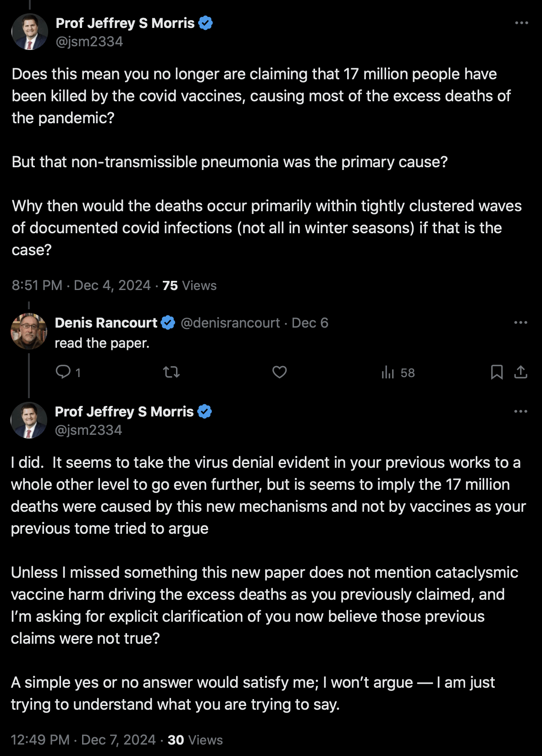Viewport: 542px width, 756px height.
Task: Open more options on first Morris tweet
Action: click(x=521, y=23)
